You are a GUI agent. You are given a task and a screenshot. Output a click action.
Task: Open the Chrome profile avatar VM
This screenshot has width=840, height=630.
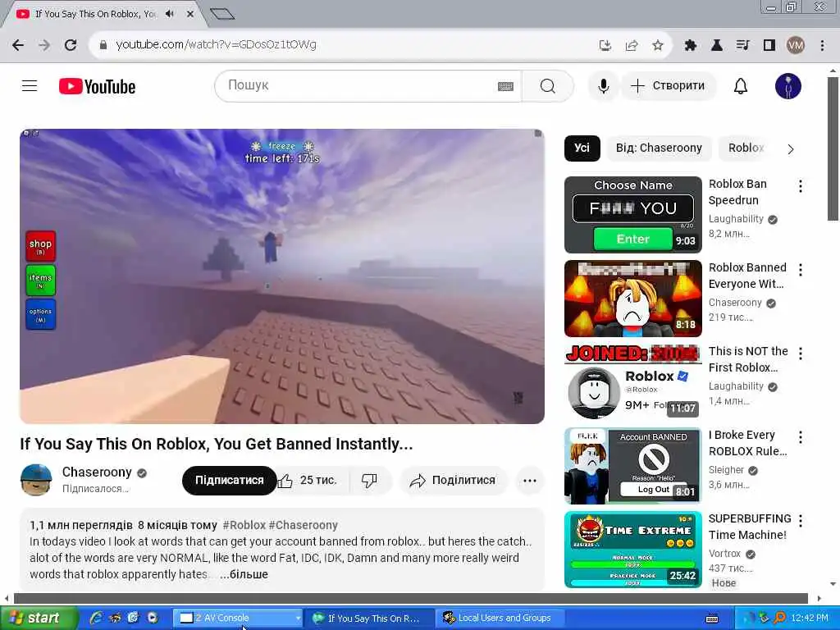[796, 46]
